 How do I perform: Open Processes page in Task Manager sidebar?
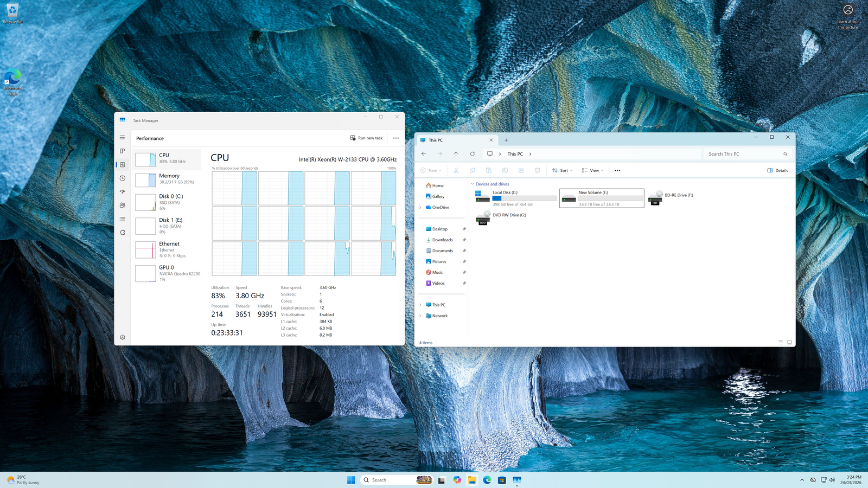(x=123, y=151)
